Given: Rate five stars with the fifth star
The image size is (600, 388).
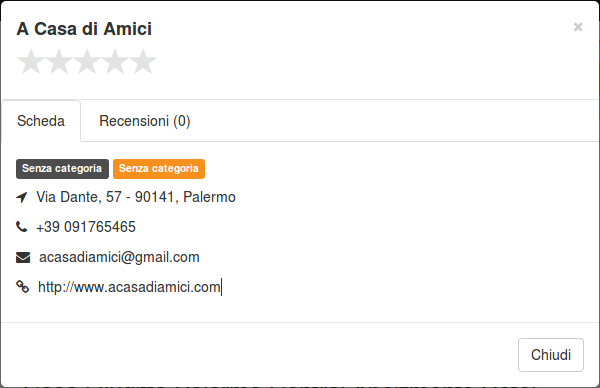Looking at the screenshot, I should [143, 61].
